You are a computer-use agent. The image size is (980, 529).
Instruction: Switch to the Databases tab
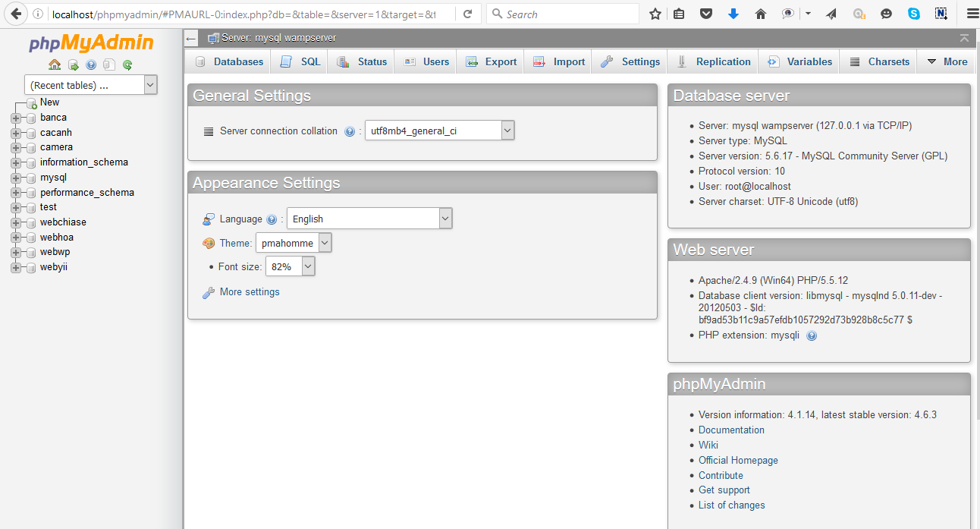[228, 61]
